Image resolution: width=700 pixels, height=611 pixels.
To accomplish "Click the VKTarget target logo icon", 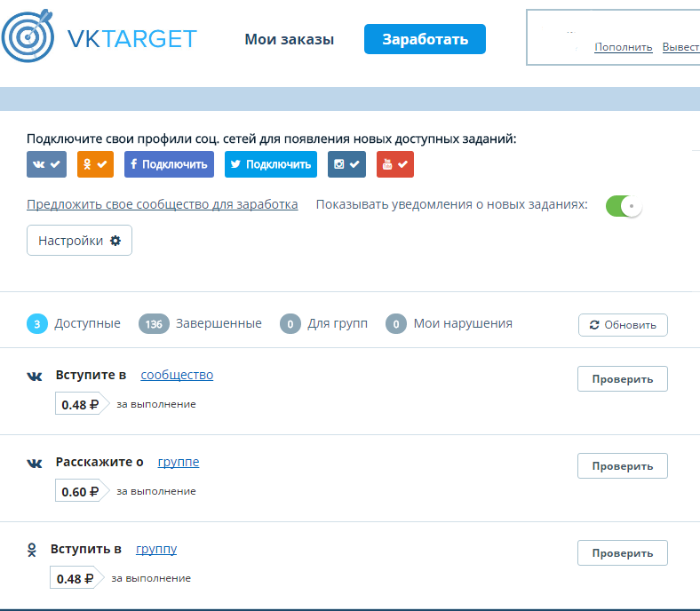I will [28, 36].
